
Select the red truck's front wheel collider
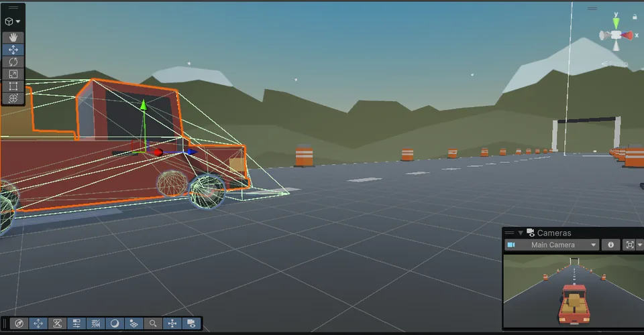[x=208, y=191]
